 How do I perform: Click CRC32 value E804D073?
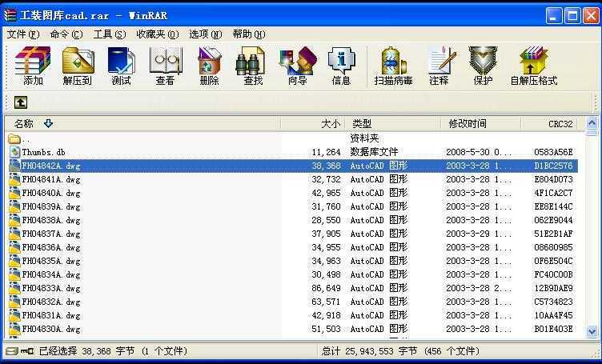pyautogui.click(x=553, y=179)
